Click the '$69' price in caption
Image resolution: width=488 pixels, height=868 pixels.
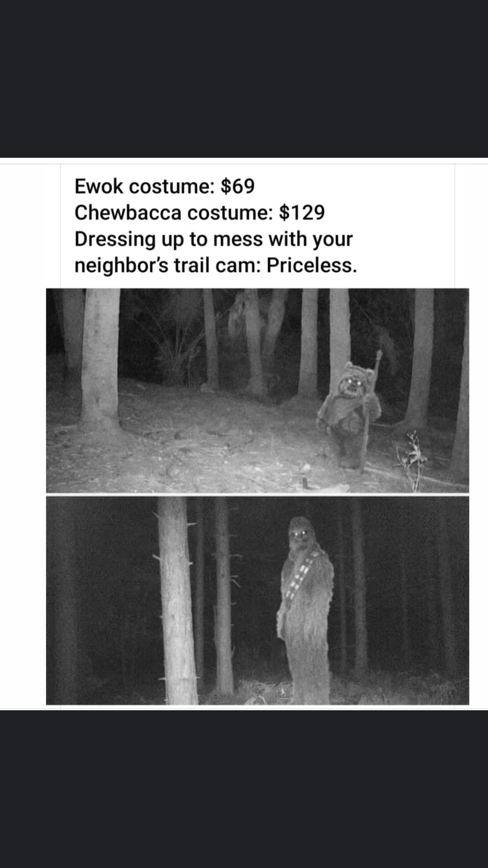(x=238, y=186)
